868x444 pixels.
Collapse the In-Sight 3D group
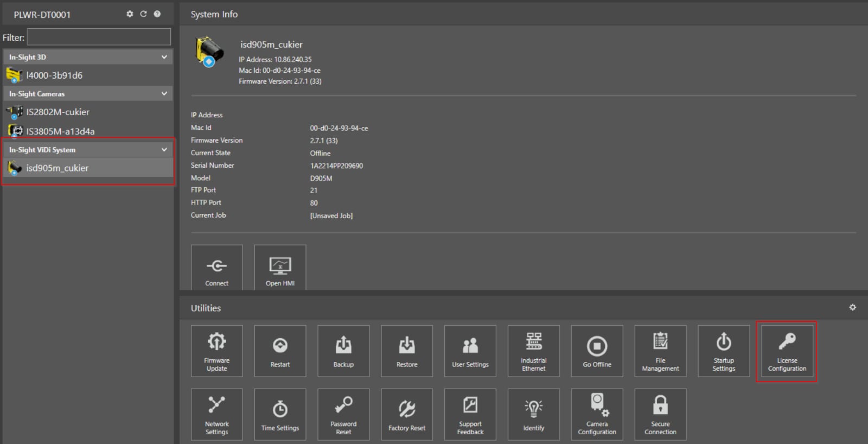click(x=164, y=57)
